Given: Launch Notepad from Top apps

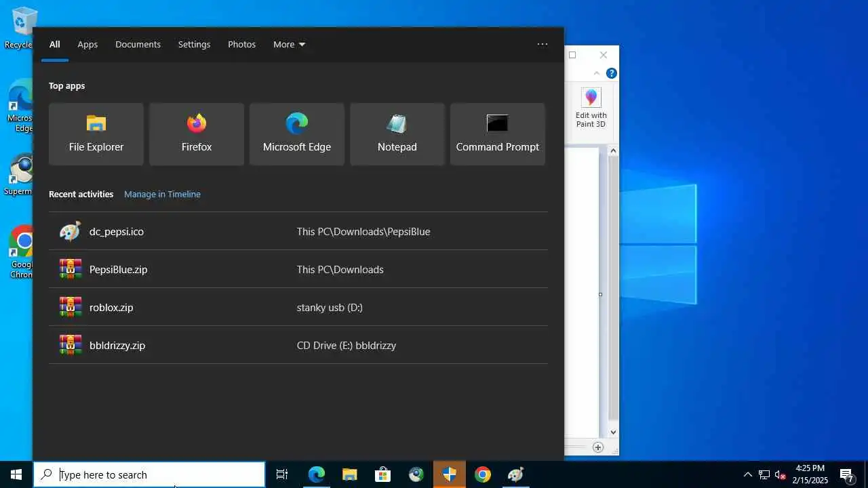Looking at the screenshot, I should coord(397,134).
